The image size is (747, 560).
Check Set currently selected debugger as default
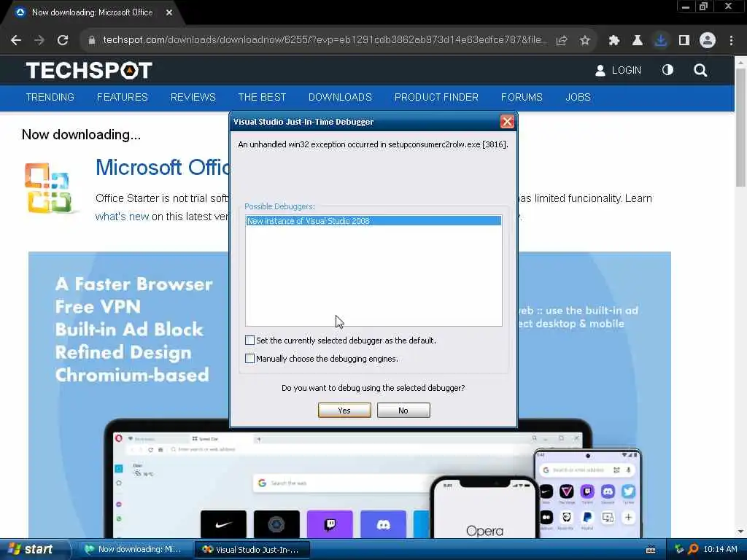point(249,340)
